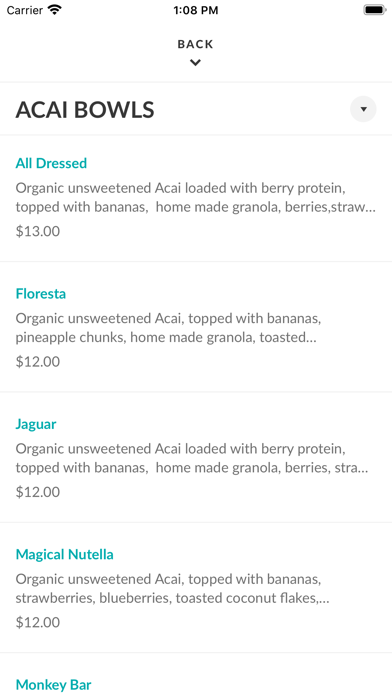This screenshot has width=392, height=696.
Task: Open the category dropdown arrow button
Action: 363,109
